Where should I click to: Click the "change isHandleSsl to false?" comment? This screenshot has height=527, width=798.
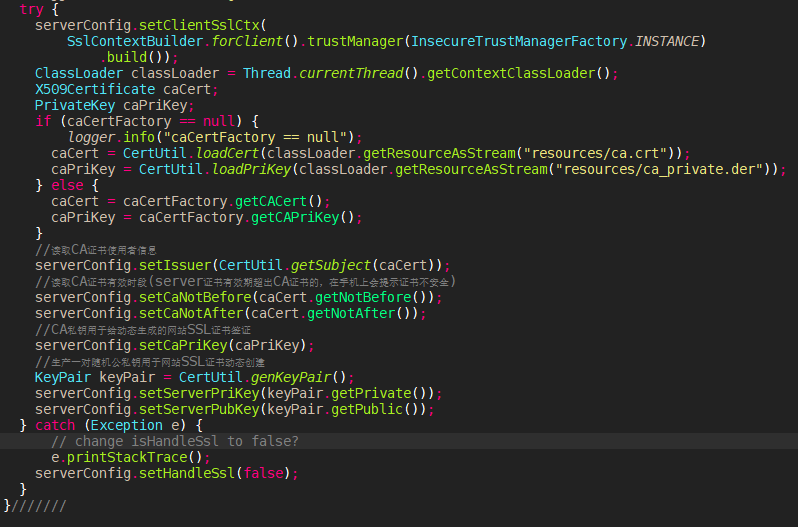coord(175,442)
